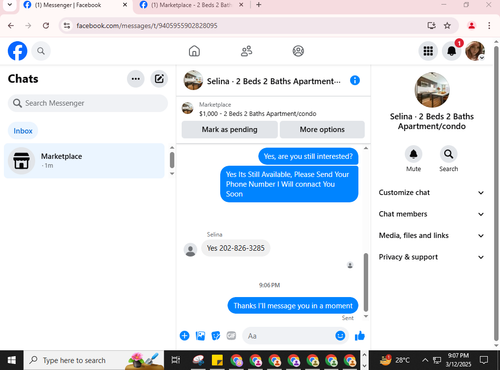Click More options button
This screenshot has height=370, width=500.
tap(322, 130)
